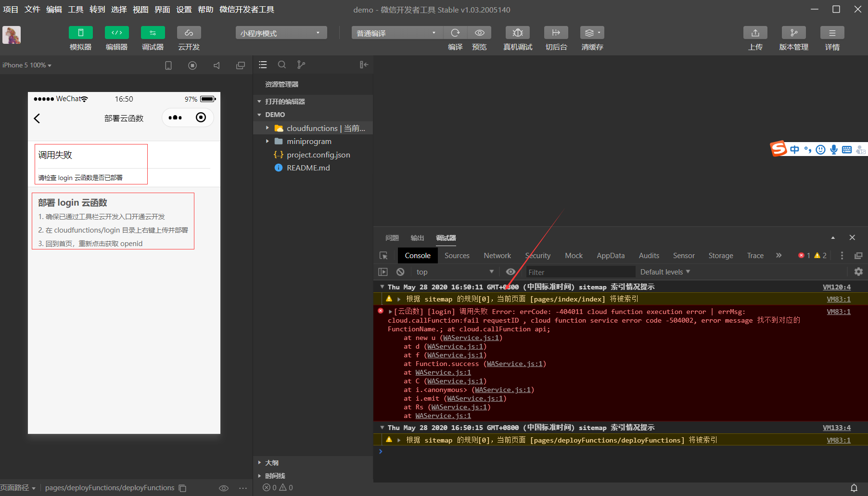Toggle the debugger (调试器) panel button
Screen dimensions: 868x496
point(153,33)
